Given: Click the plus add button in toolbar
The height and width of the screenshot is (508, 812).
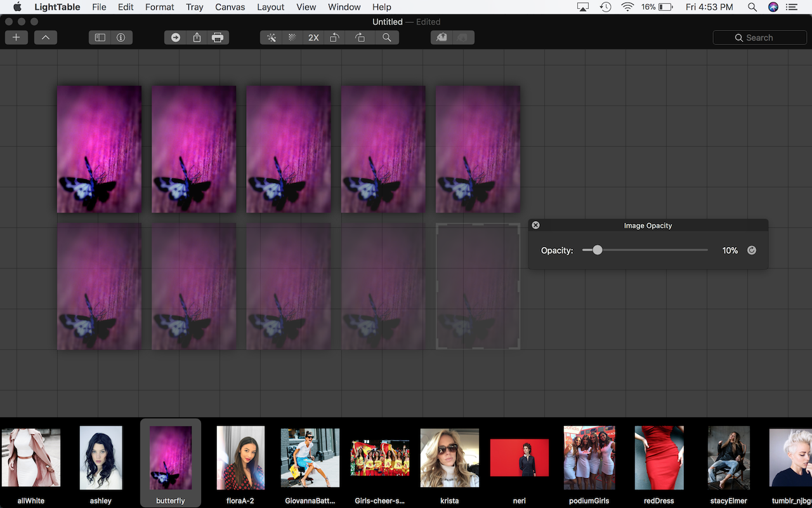Looking at the screenshot, I should [16, 37].
